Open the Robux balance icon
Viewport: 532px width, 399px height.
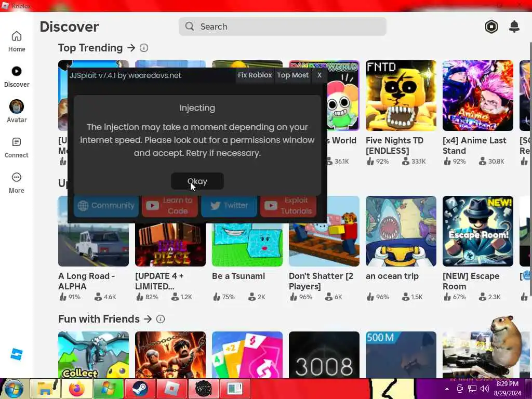tap(491, 26)
